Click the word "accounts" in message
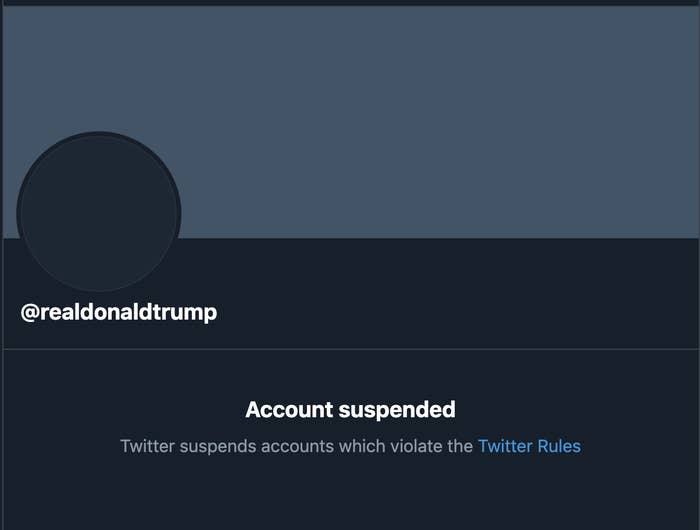The width and height of the screenshot is (700, 530). click(297, 447)
